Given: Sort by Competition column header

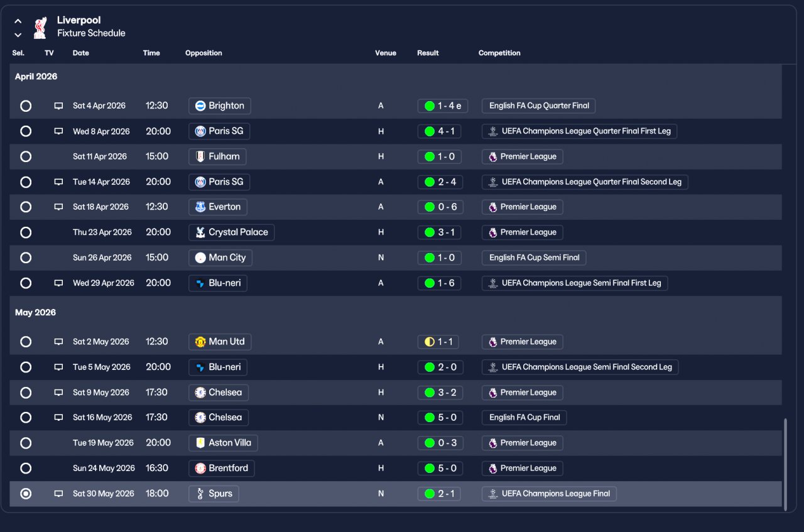Looking at the screenshot, I should [x=499, y=53].
